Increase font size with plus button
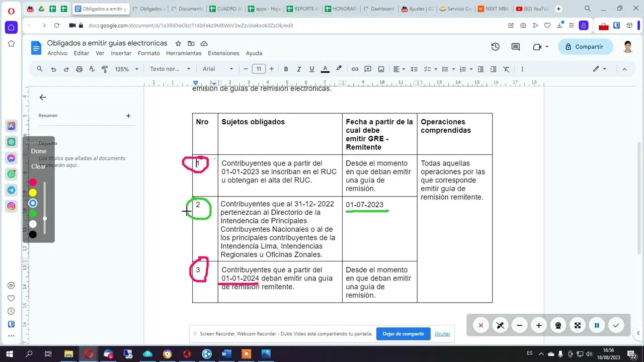Image resolution: width=644 pixels, height=362 pixels. 272,69
